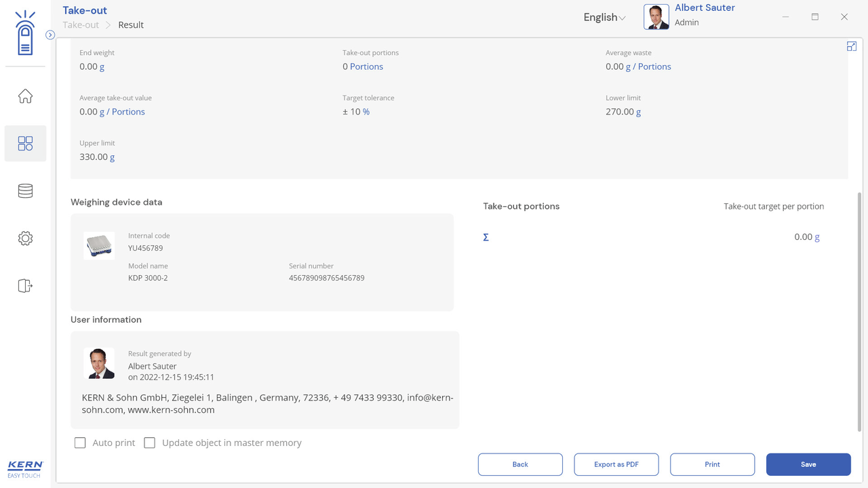The width and height of the screenshot is (868, 488).
Task: Open the English language dropdown
Action: [604, 18]
